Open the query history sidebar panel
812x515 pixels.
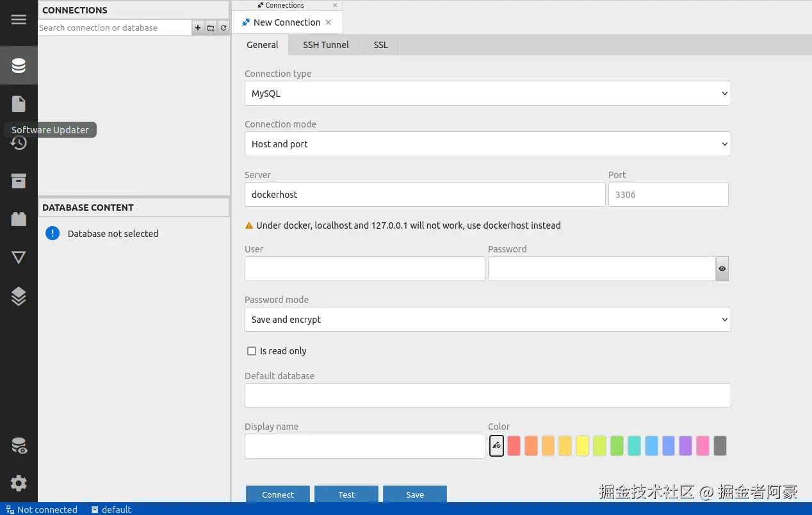19,142
